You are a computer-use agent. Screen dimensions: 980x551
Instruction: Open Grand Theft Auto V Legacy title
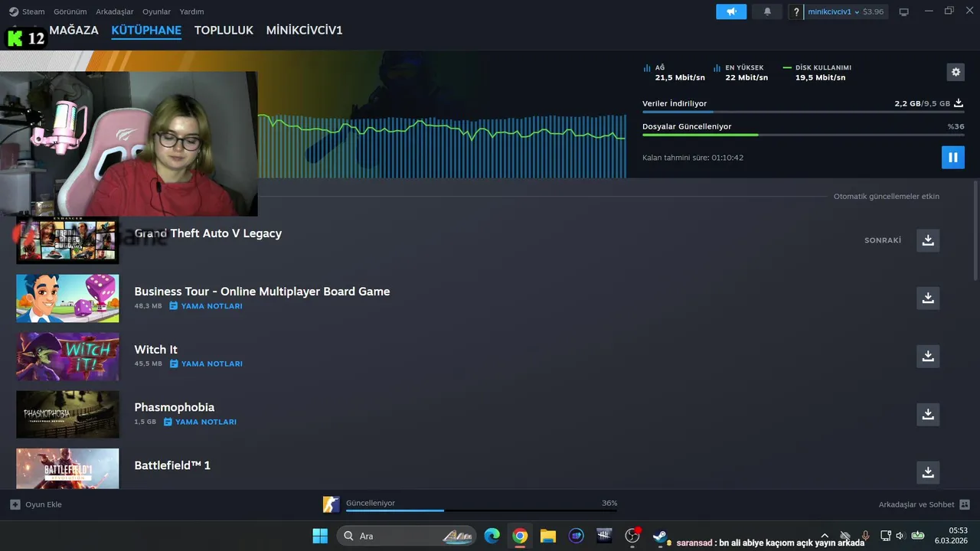(208, 233)
